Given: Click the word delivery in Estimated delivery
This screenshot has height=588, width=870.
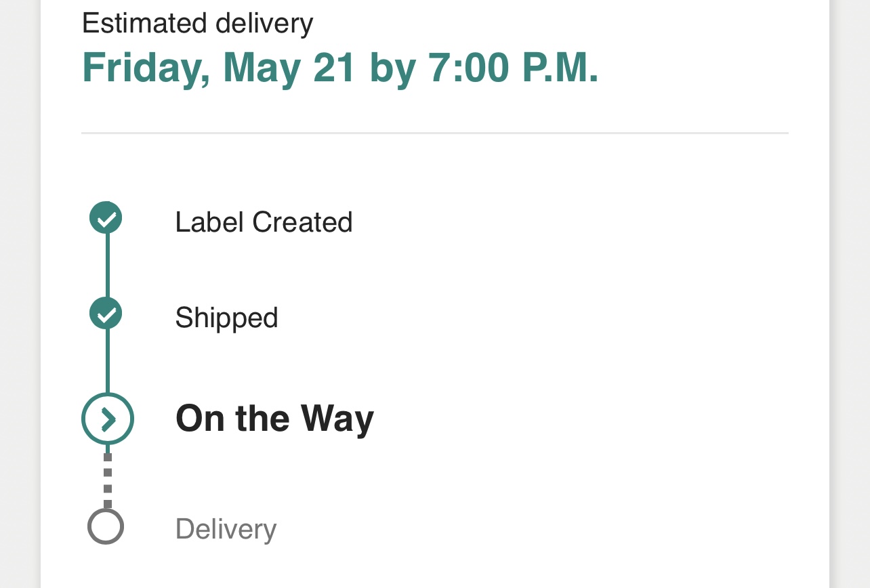Looking at the screenshot, I should (264, 24).
